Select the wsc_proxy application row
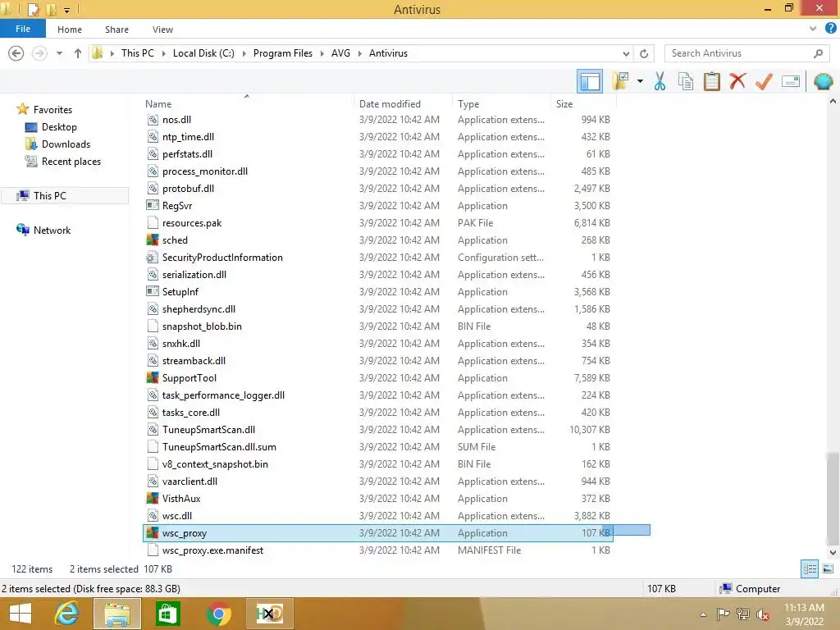 (x=377, y=533)
